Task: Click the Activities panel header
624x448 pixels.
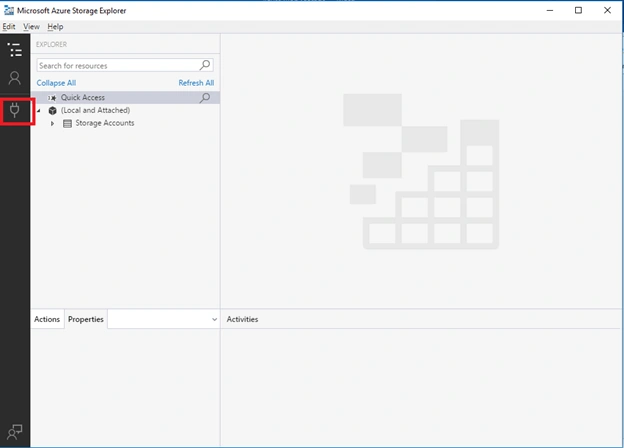Action: tap(242, 319)
